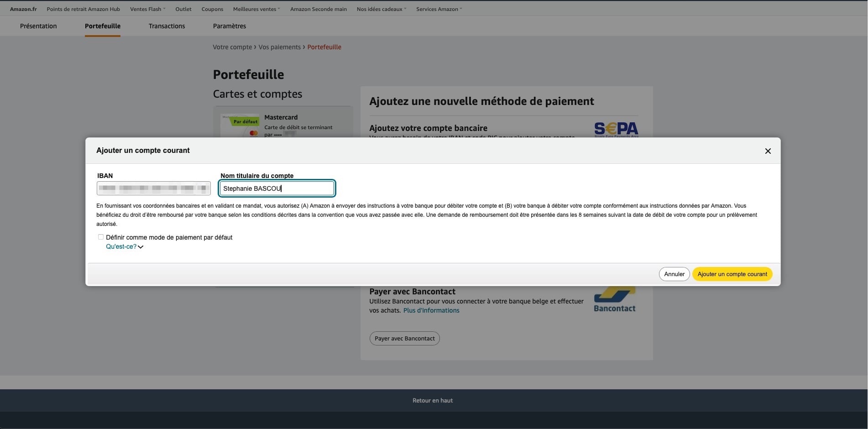Click the Payer avec Bancontact button
Screen dimensions: 868x429
(404, 339)
